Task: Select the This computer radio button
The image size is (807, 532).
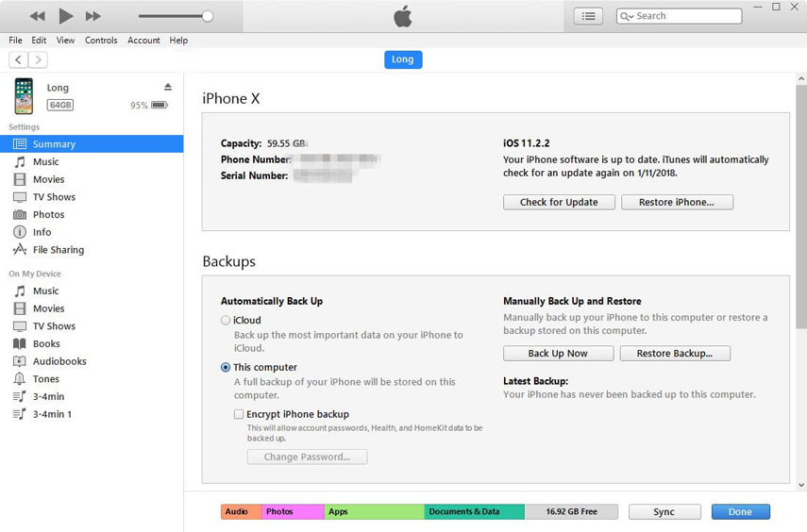Action: coord(226,367)
